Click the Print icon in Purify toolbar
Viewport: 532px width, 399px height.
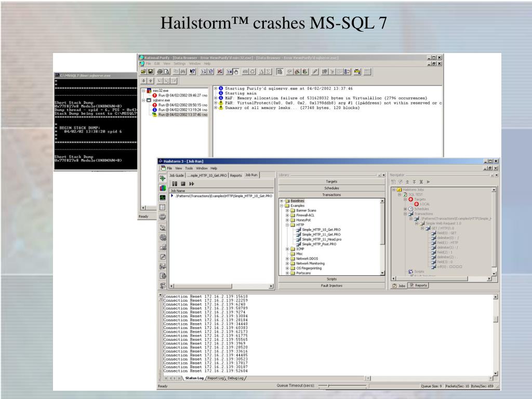pyautogui.click(x=159, y=72)
